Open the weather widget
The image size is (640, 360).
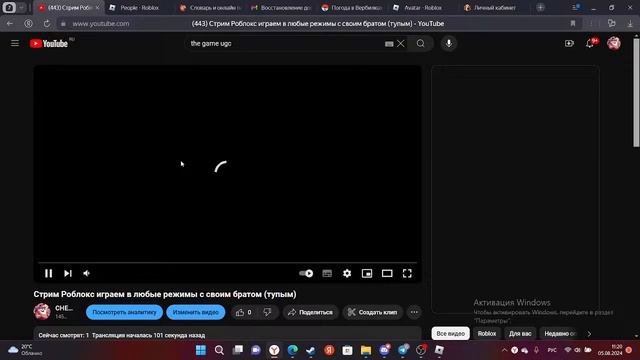pos(25,350)
